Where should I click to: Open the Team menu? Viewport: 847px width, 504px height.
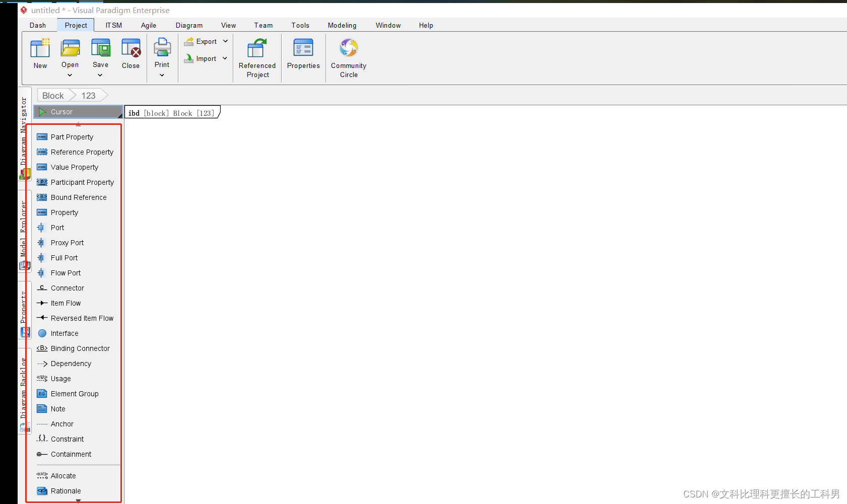(263, 25)
